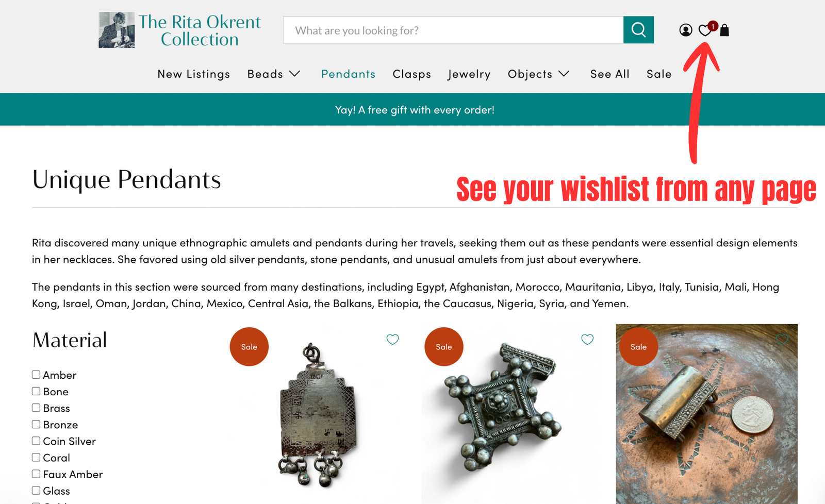Add the cross-shaped pendant to wishlist

pos(587,339)
